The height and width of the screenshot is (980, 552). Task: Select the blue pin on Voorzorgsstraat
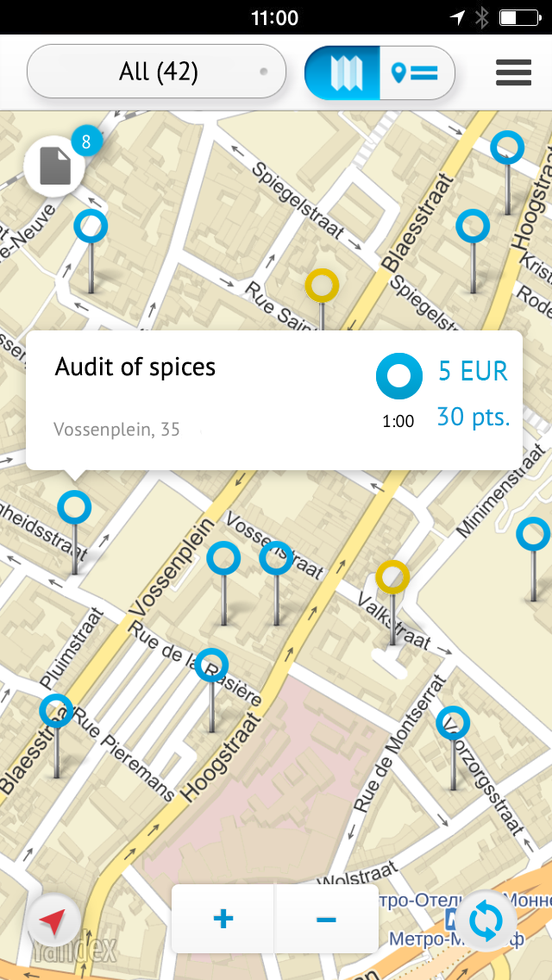coord(453,723)
